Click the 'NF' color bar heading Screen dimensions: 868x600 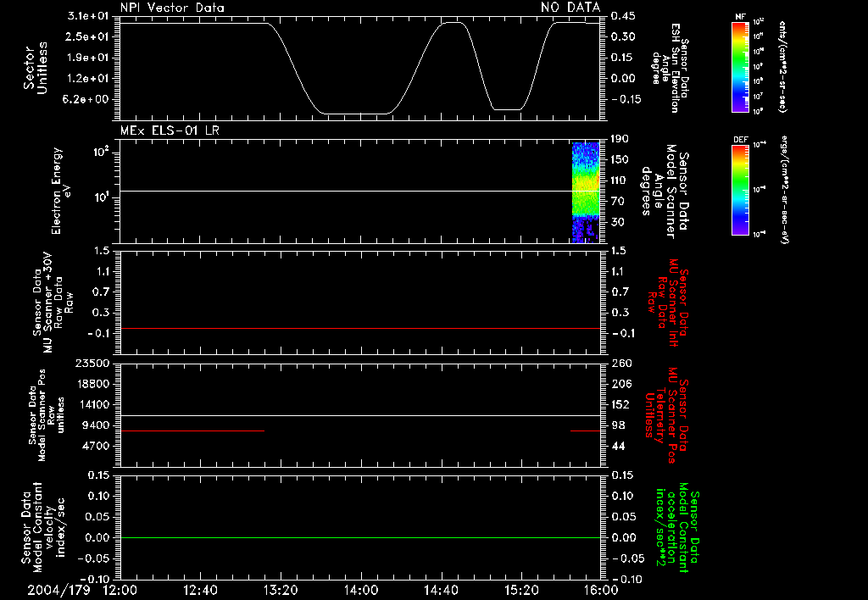[741, 17]
